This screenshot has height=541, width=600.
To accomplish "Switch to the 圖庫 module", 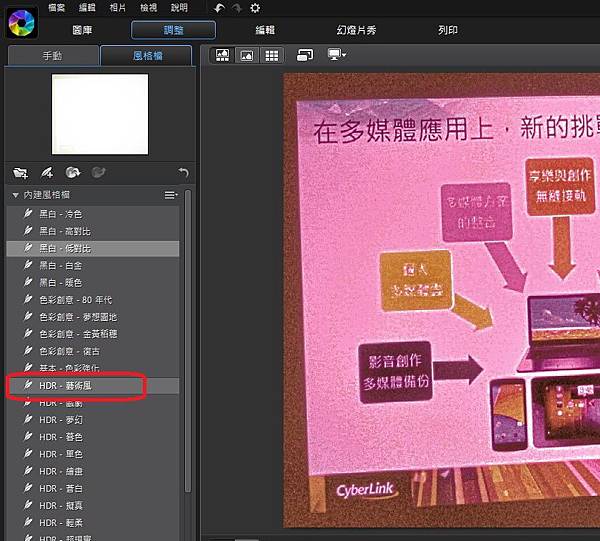I will pyautogui.click(x=82, y=30).
